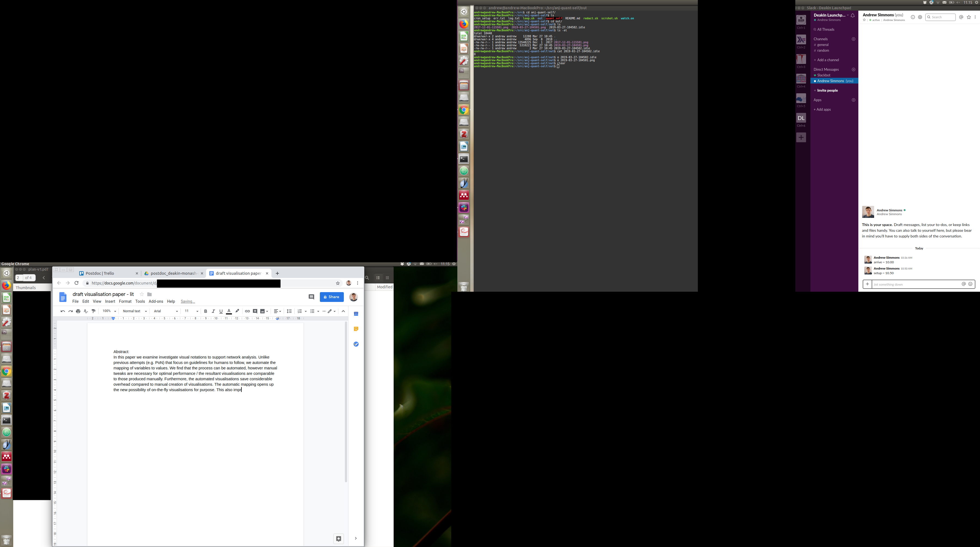Toggle bold formatting

(206, 311)
